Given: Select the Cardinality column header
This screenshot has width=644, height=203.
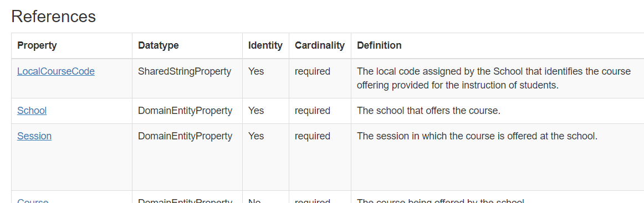Looking at the screenshot, I should (320, 45).
